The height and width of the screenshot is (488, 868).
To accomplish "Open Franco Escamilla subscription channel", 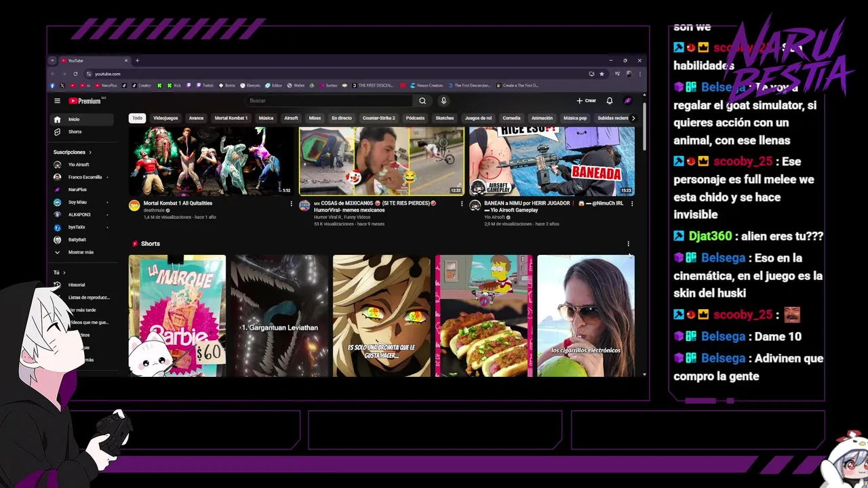I will (x=83, y=177).
